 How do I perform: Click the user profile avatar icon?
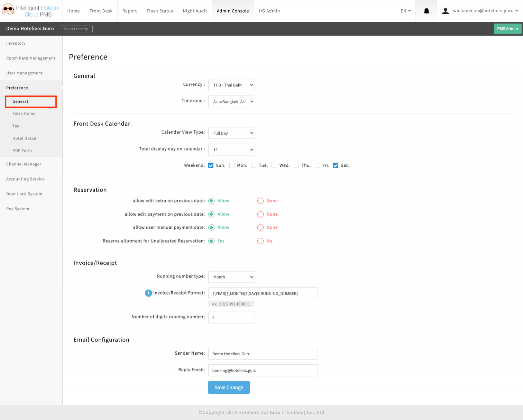[446, 11]
